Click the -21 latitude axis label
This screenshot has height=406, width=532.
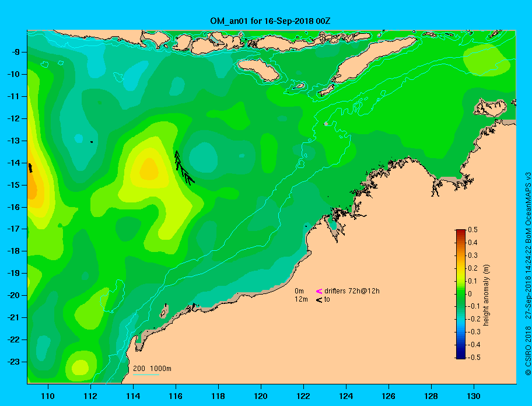point(14,318)
